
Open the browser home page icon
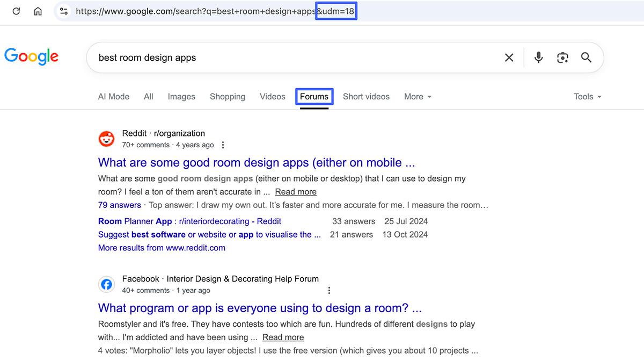coord(38,11)
